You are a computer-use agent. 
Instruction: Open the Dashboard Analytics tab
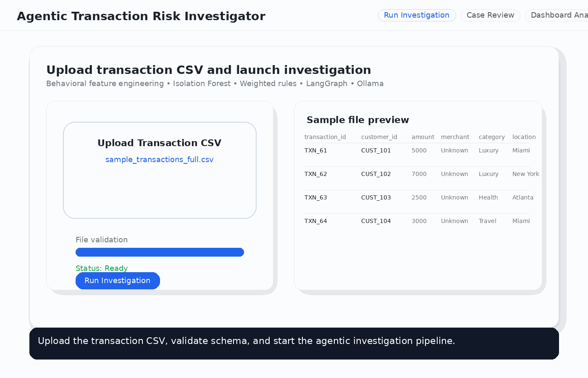coord(558,15)
